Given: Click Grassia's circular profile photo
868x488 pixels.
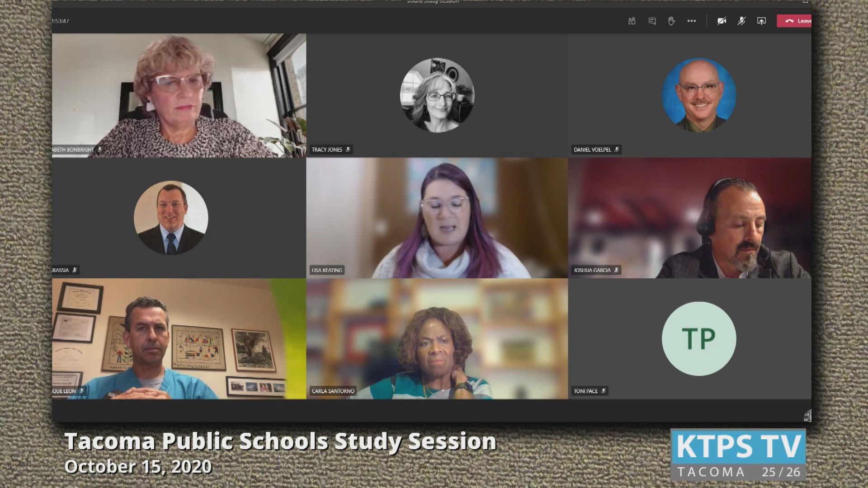Looking at the screenshot, I should pos(171,218).
